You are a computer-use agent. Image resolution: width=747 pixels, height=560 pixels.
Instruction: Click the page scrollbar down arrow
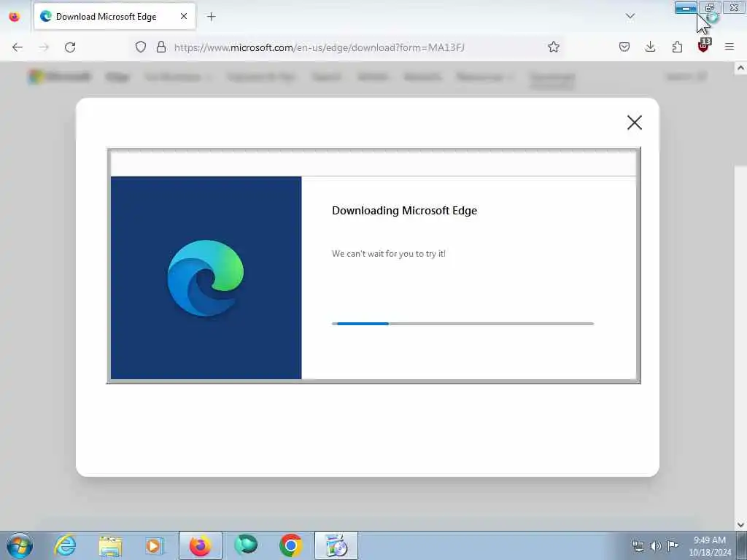[x=740, y=524]
